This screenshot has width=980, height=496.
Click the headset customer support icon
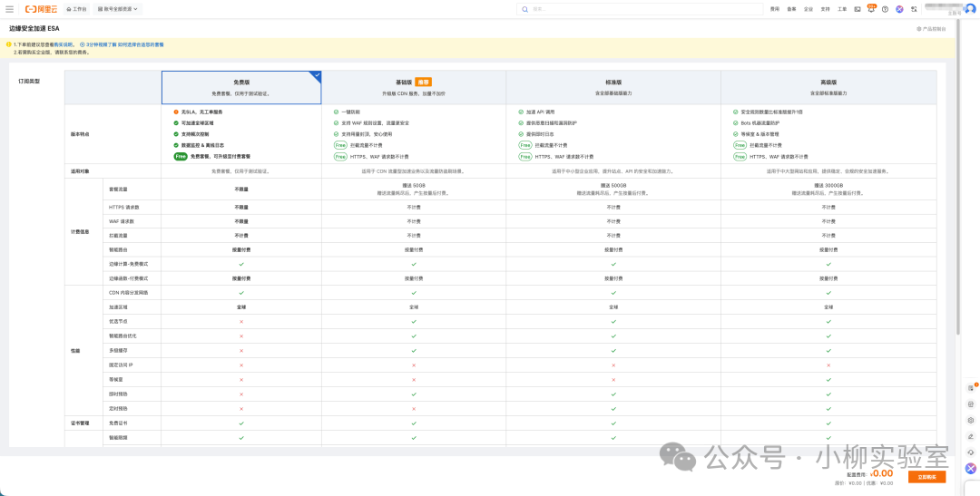pyautogui.click(x=971, y=452)
